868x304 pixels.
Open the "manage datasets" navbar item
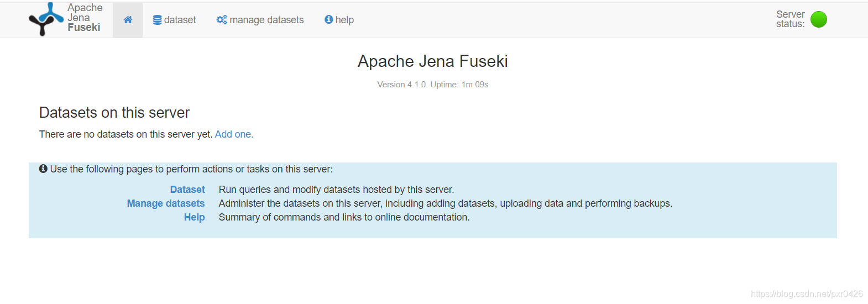coord(266,20)
